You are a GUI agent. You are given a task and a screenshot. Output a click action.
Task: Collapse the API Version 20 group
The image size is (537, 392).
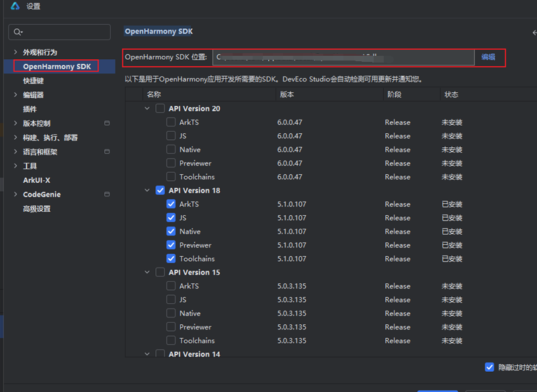147,109
